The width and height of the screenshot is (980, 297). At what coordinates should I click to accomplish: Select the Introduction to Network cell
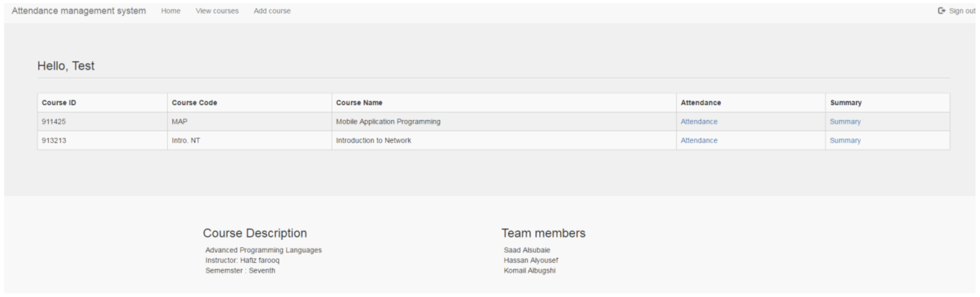pyautogui.click(x=504, y=140)
